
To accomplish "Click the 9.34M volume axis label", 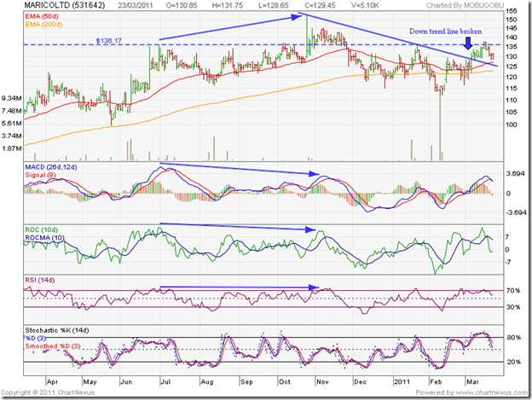I will tap(12, 98).
